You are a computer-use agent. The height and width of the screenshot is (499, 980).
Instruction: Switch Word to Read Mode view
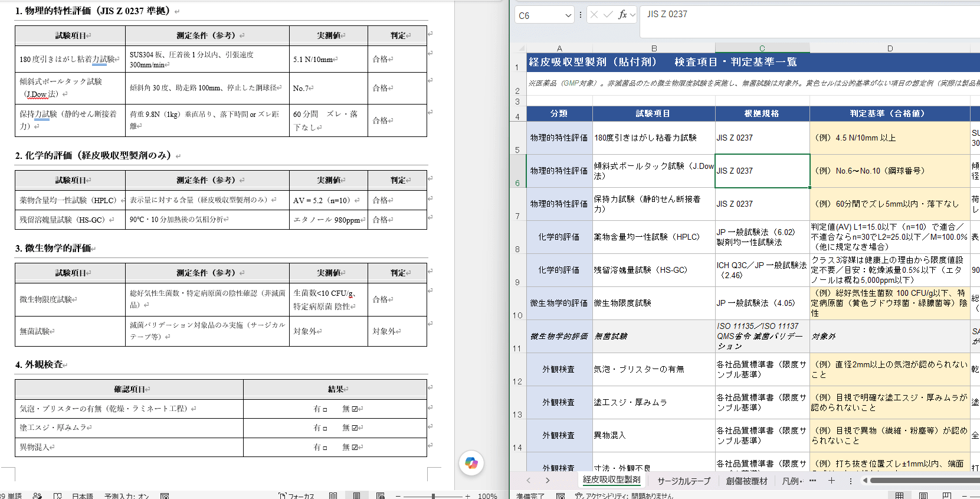333,495
